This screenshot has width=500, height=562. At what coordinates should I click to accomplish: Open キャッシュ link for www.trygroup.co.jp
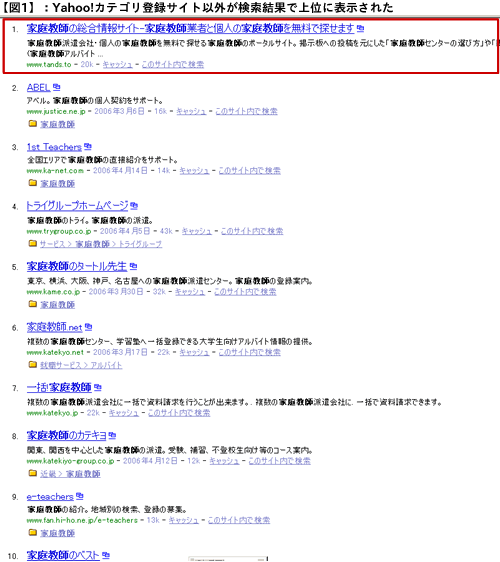196,231
